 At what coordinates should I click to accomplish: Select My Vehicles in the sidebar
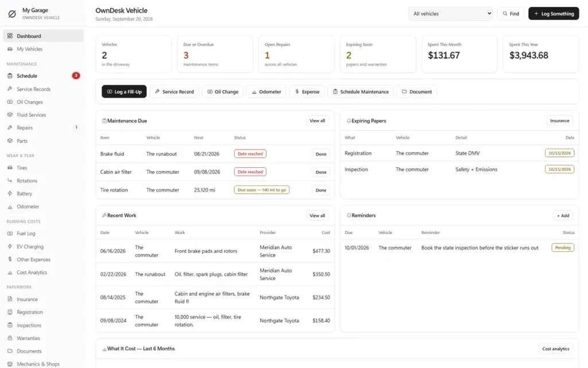click(x=43, y=49)
